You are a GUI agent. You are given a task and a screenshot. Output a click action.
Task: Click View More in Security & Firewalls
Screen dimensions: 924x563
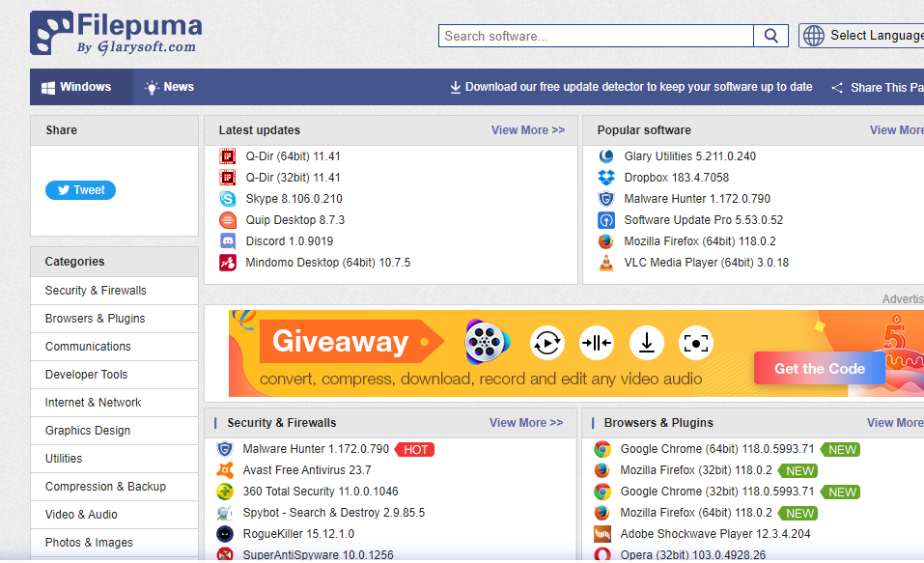point(525,423)
